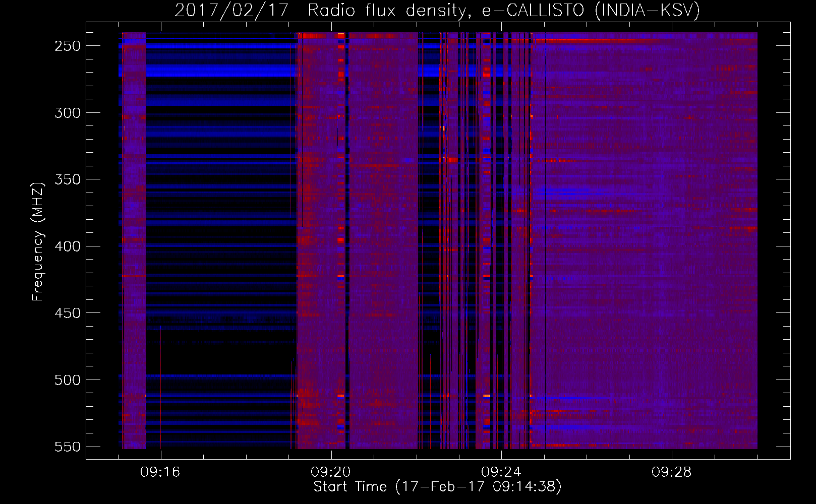Image resolution: width=816 pixels, height=504 pixels.
Task: Click the 550 frequency tick label
Action: (x=68, y=447)
